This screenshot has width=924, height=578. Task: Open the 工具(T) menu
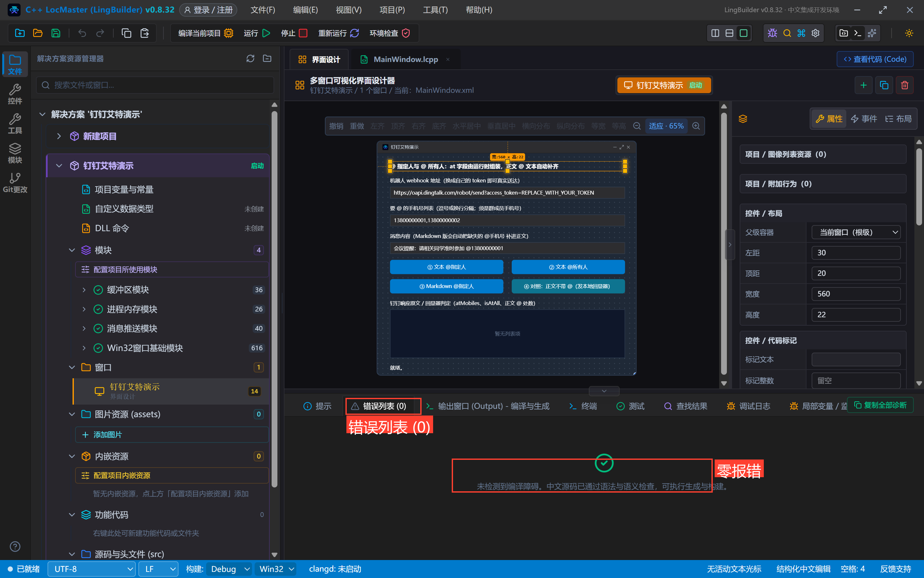point(435,10)
